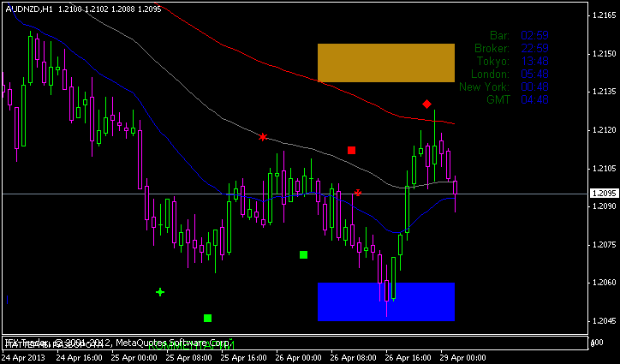Click the red diamond marker
This screenshot has width=620, height=364.
tap(426, 104)
